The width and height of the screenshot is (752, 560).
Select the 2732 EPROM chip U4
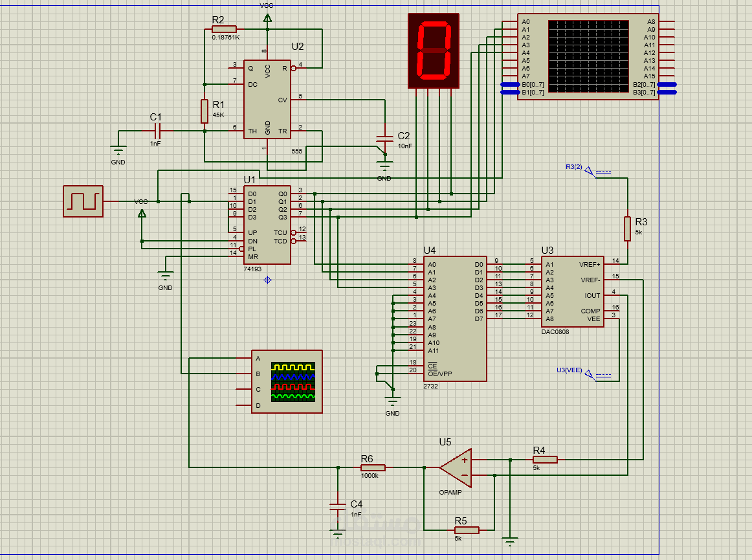point(455,319)
